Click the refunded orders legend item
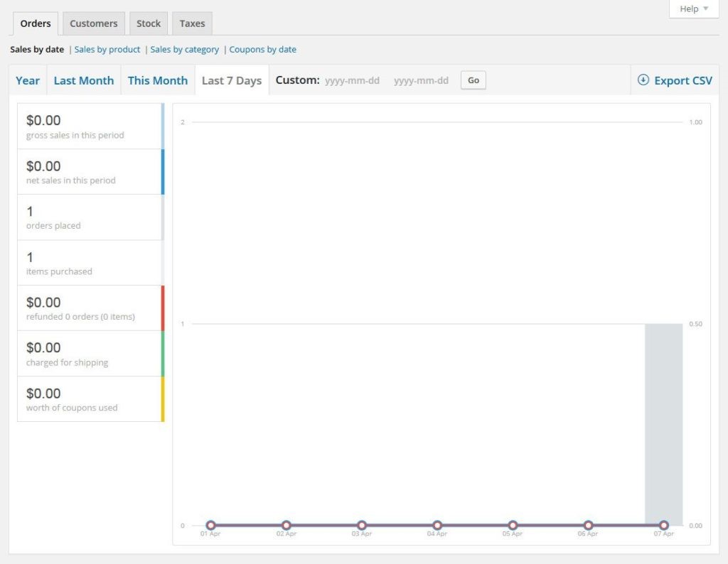The height and width of the screenshot is (564, 728). (90, 308)
